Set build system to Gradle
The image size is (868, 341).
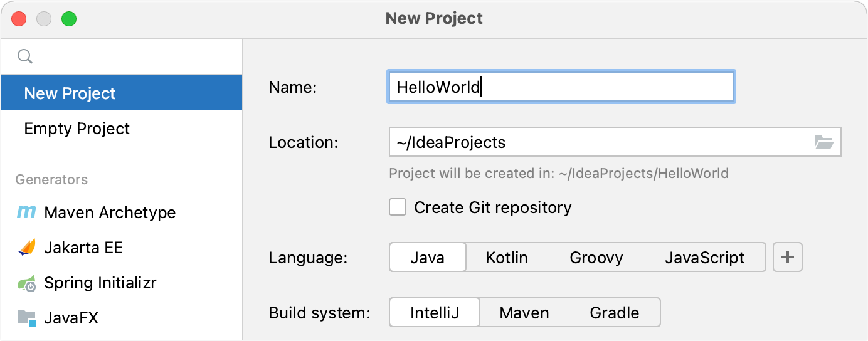pyautogui.click(x=614, y=313)
